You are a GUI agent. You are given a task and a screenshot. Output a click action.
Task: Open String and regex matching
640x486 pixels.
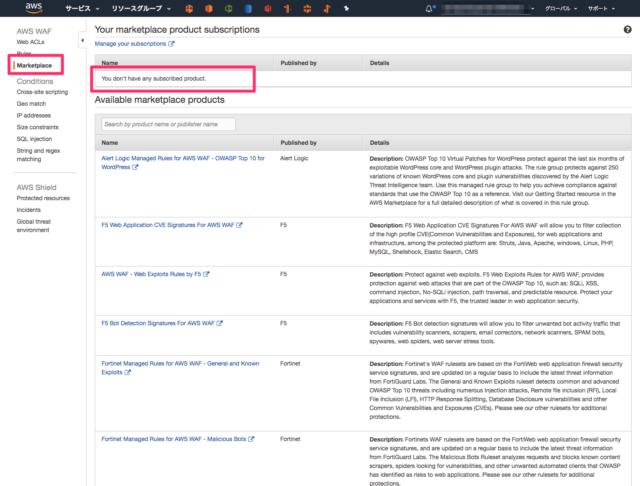click(38, 155)
